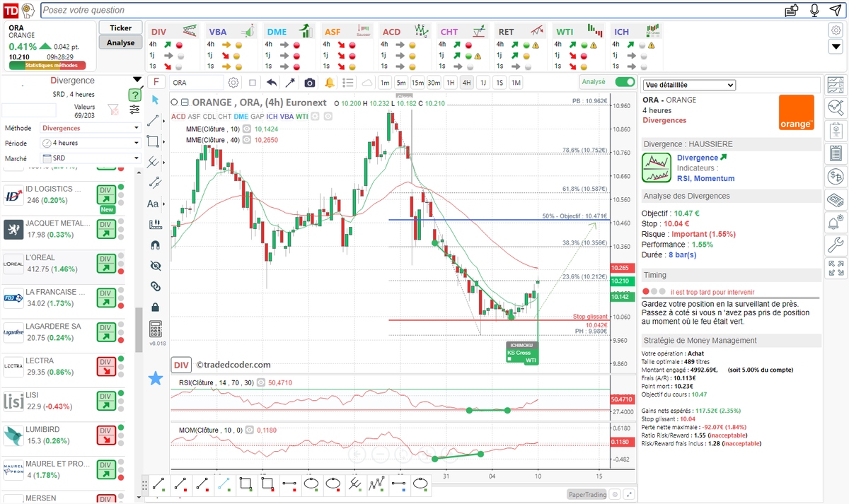Select the cursor pointer tool

coord(156,100)
